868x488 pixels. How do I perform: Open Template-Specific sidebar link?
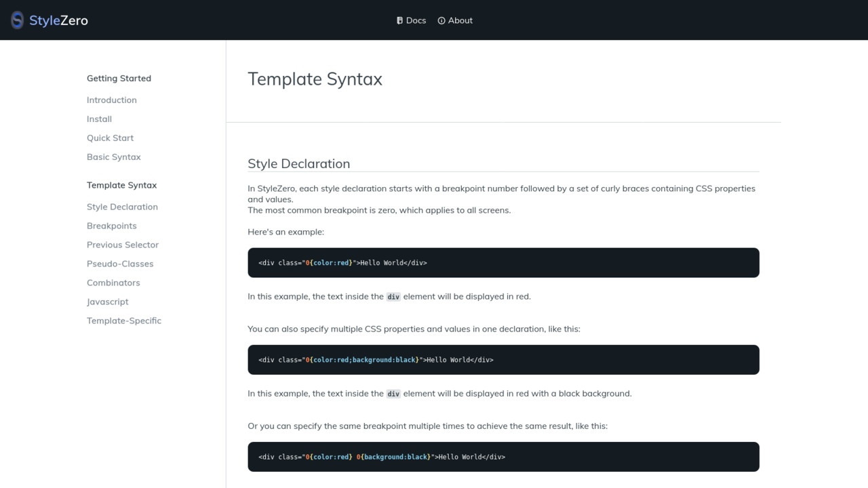pos(124,321)
